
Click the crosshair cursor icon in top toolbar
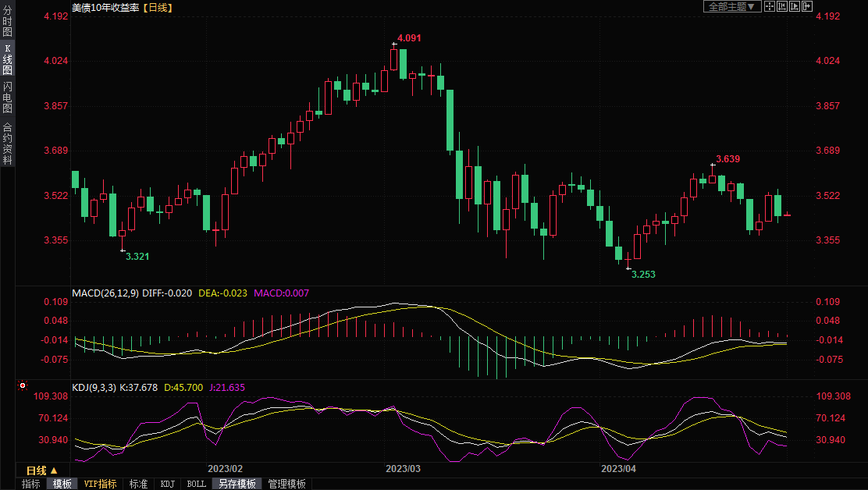click(x=770, y=6)
